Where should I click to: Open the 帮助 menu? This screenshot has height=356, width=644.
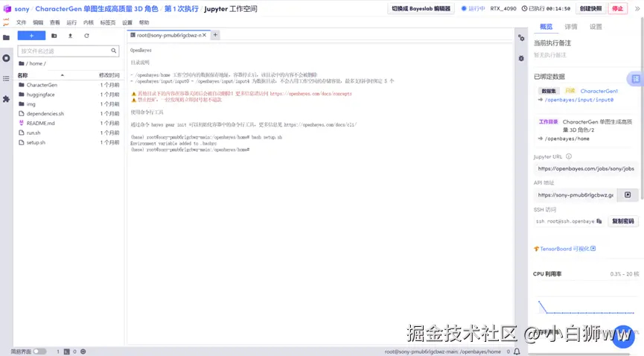(x=144, y=22)
